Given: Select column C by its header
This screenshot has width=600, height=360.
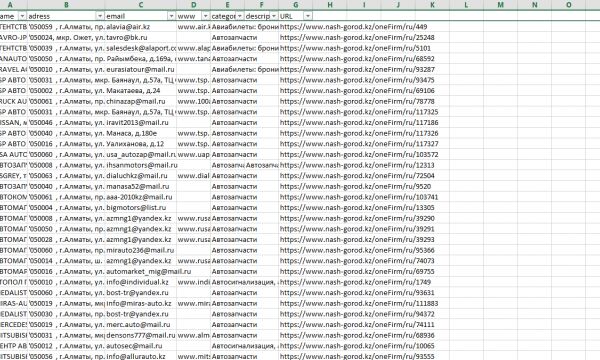Looking at the screenshot, I should click(141, 5).
